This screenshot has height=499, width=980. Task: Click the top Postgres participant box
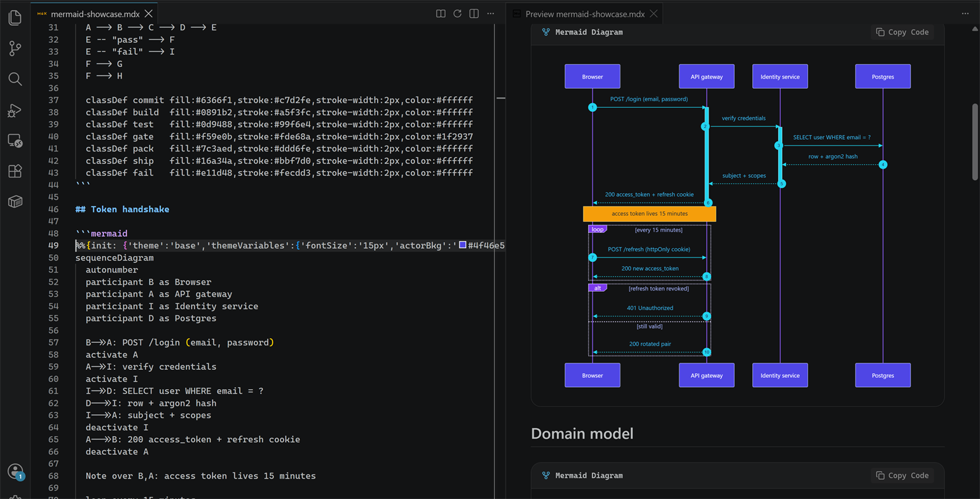(883, 77)
